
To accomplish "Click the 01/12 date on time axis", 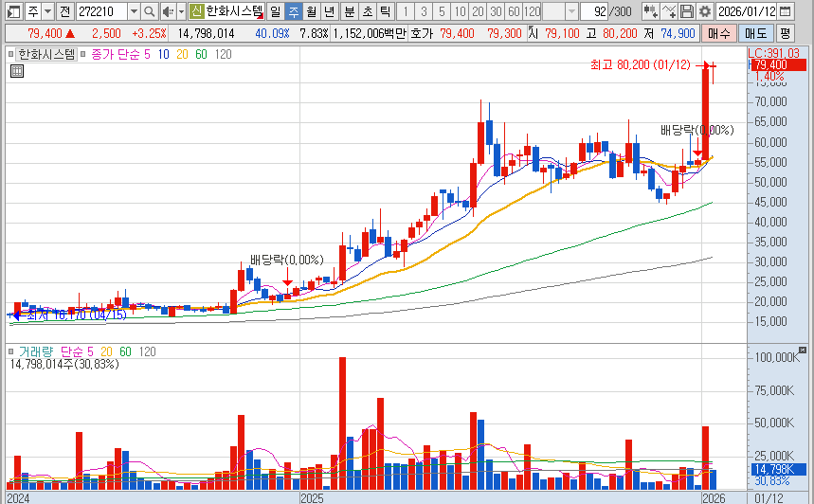I will point(769,498).
